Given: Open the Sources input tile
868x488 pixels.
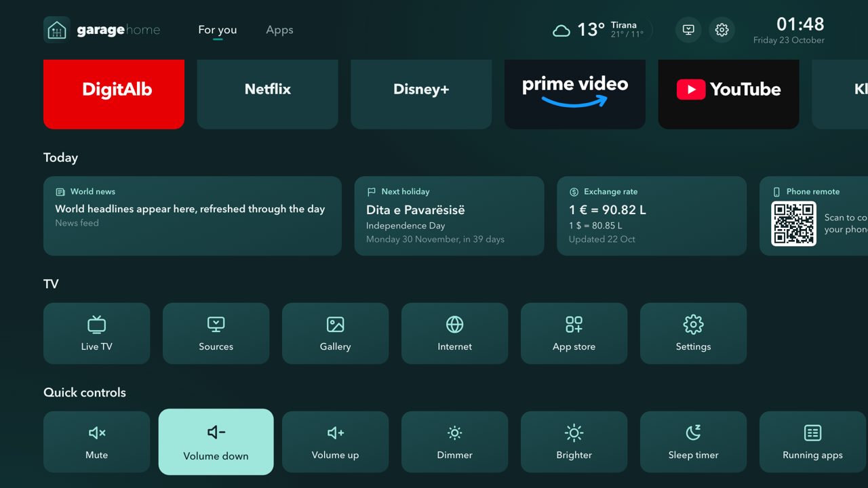Looking at the screenshot, I should coord(216,333).
